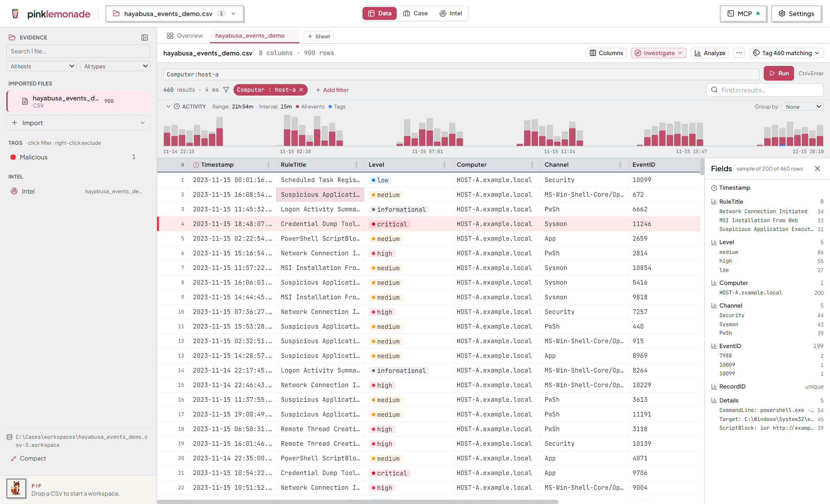
Task: Collapse the Activity timeline section
Action: pyautogui.click(x=169, y=107)
